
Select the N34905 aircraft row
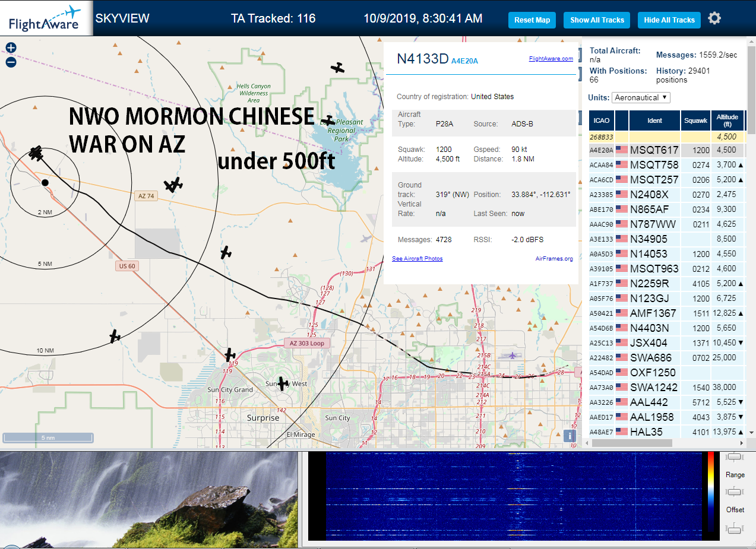tap(666, 239)
